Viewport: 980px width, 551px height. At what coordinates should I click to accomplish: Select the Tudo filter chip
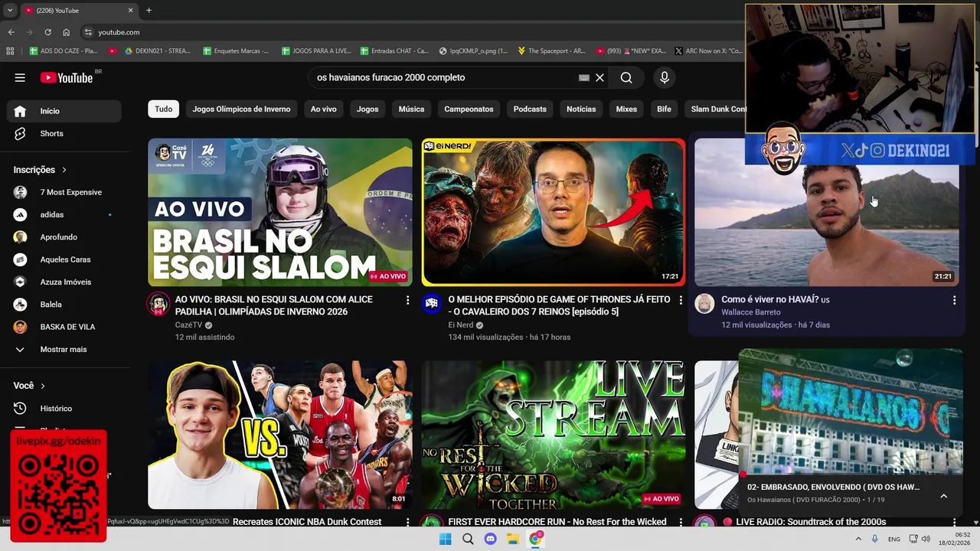(164, 109)
